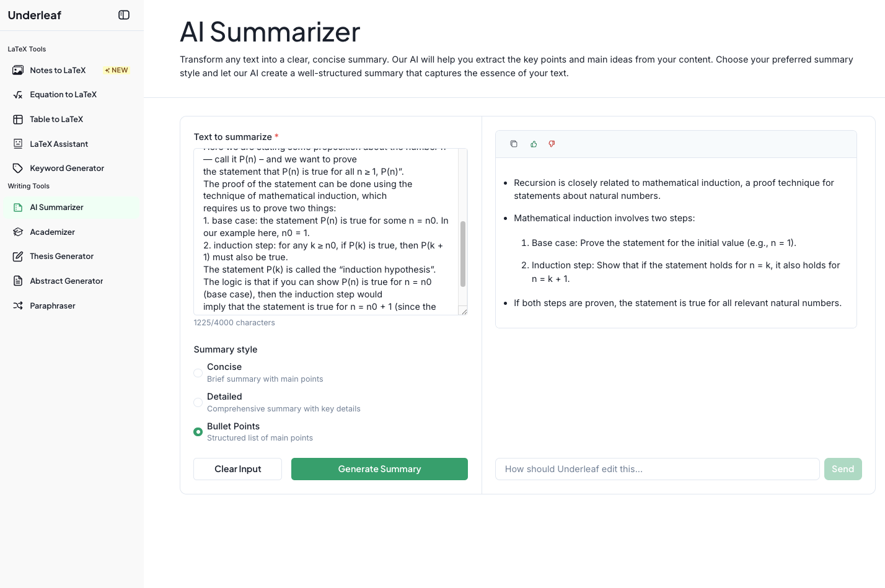Copy the generated summary
Viewport: 885px width, 588px height.
pyautogui.click(x=514, y=143)
